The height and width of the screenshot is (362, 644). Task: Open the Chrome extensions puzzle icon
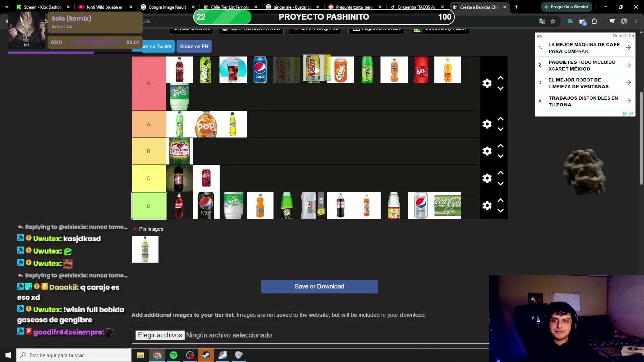coord(594,21)
